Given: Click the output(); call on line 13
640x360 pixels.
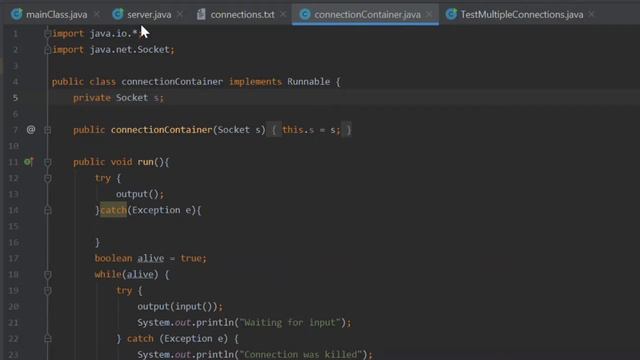Looking at the screenshot, I should (x=140, y=194).
